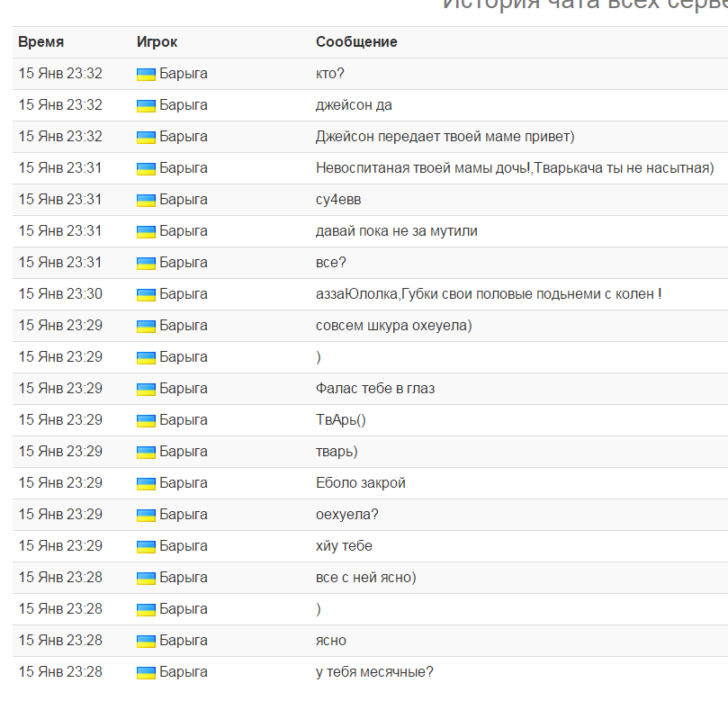Sort by the "Время" column header
Viewport: 728px width, 701px height.
(40, 42)
